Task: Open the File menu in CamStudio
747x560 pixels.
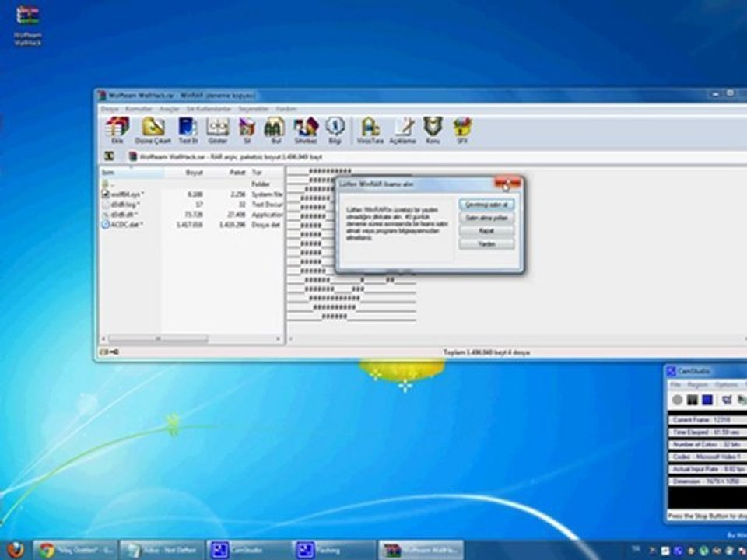Action: tap(675, 385)
